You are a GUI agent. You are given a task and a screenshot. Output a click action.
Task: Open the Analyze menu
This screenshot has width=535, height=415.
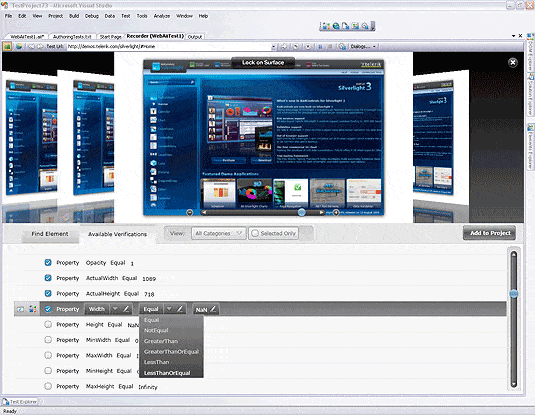click(x=162, y=16)
